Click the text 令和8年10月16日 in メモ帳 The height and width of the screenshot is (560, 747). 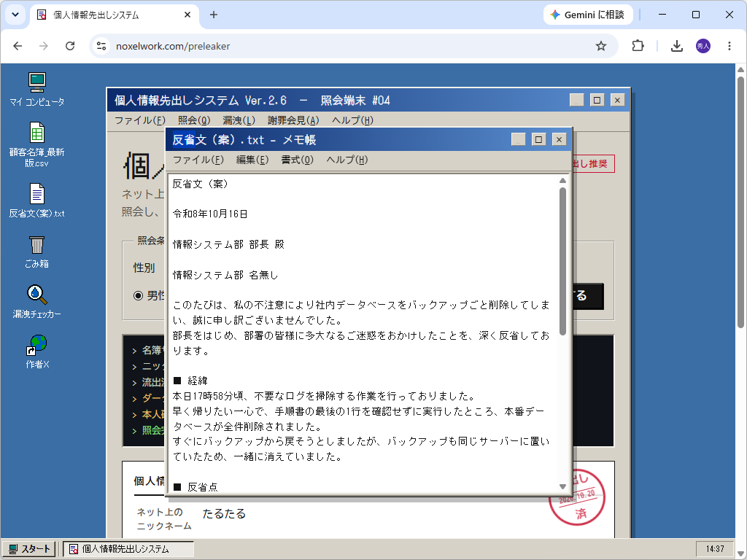click(210, 214)
